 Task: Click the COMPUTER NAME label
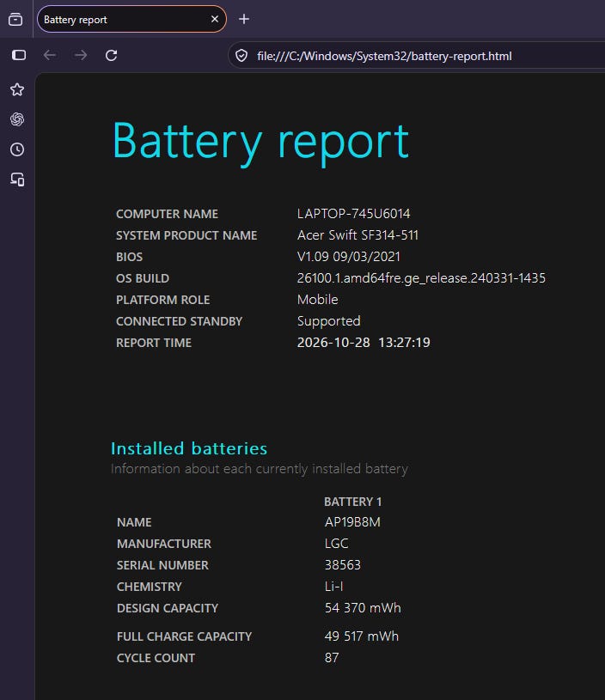(167, 214)
